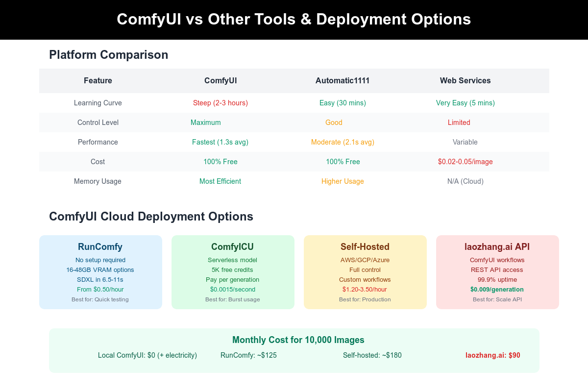Viewport: 588px width, 392px height.
Task: Click '100% Free' under Automatic1111 column
Action: pyautogui.click(x=343, y=162)
